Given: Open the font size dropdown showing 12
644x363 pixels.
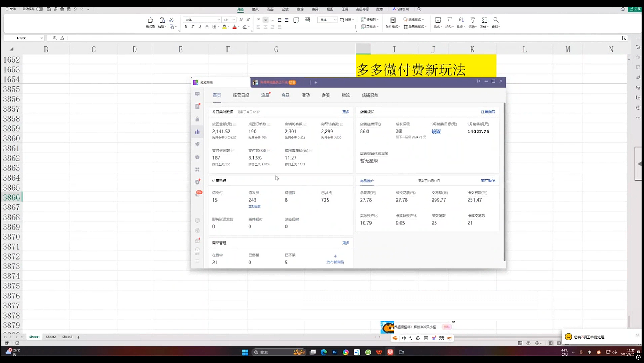Looking at the screenshot, I should [x=233, y=20].
